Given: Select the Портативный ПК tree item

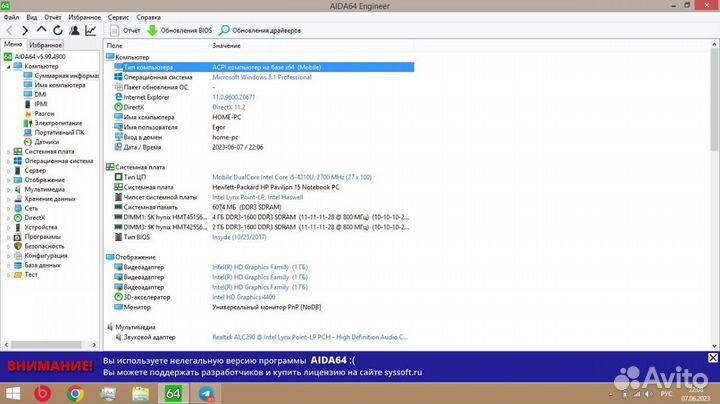Looking at the screenshot, I should tap(54, 133).
